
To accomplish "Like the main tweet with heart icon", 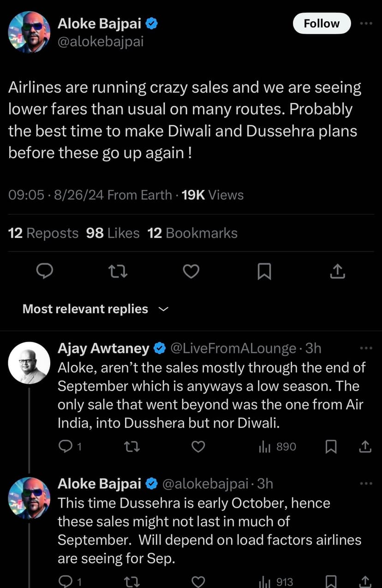I will [x=191, y=272].
